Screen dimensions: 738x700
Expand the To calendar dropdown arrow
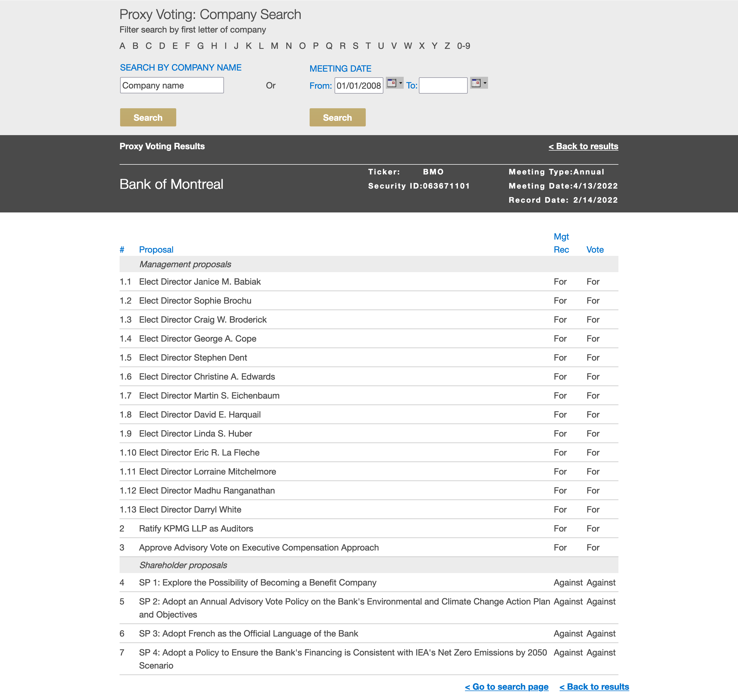click(x=485, y=83)
